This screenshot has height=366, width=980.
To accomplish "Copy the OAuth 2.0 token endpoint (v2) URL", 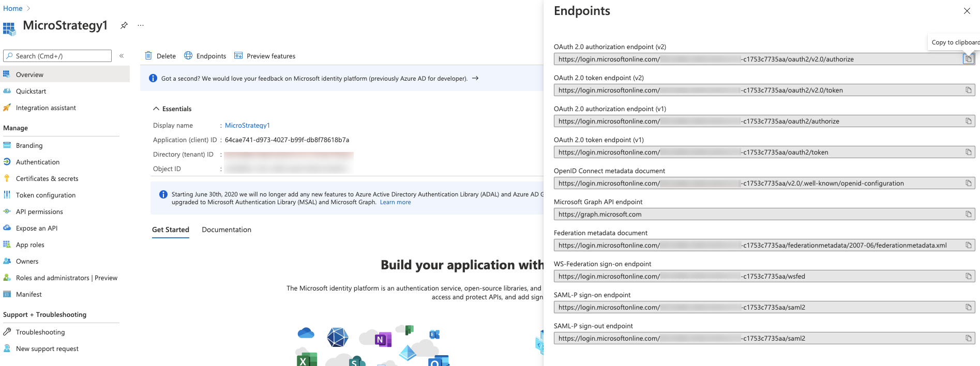I will click(968, 90).
